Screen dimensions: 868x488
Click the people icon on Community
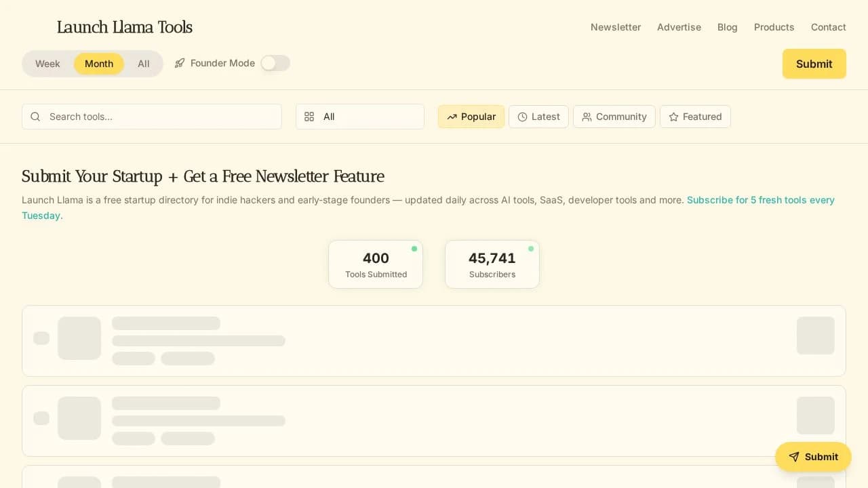tap(587, 117)
